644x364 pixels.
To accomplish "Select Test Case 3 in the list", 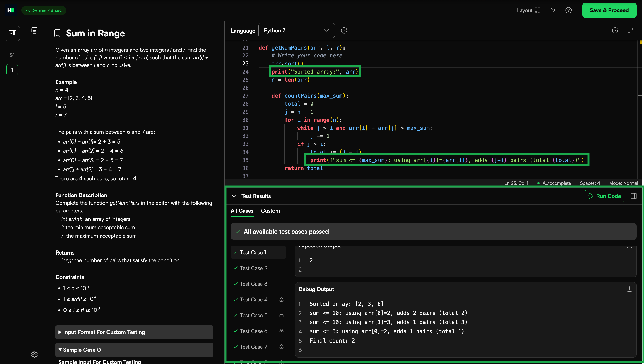I will pos(254,284).
